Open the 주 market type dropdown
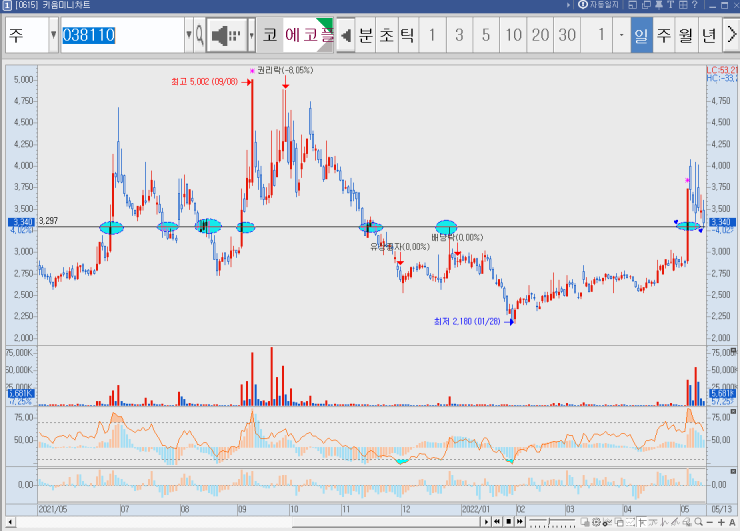The height and width of the screenshot is (531, 740). [53, 35]
